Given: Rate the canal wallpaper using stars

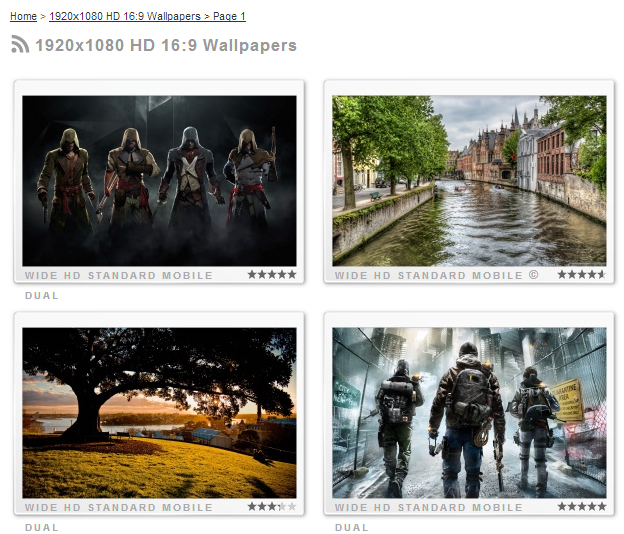Looking at the screenshot, I should click(x=582, y=275).
